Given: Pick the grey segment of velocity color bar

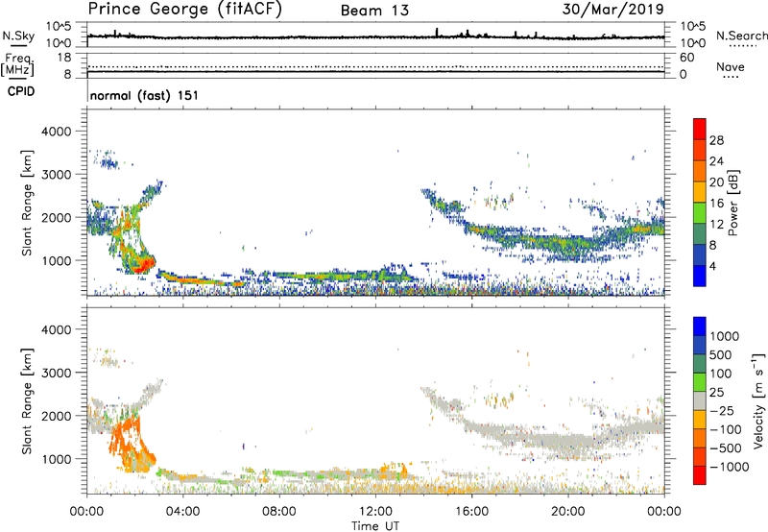Looking at the screenshot, I should coord(700,401).
